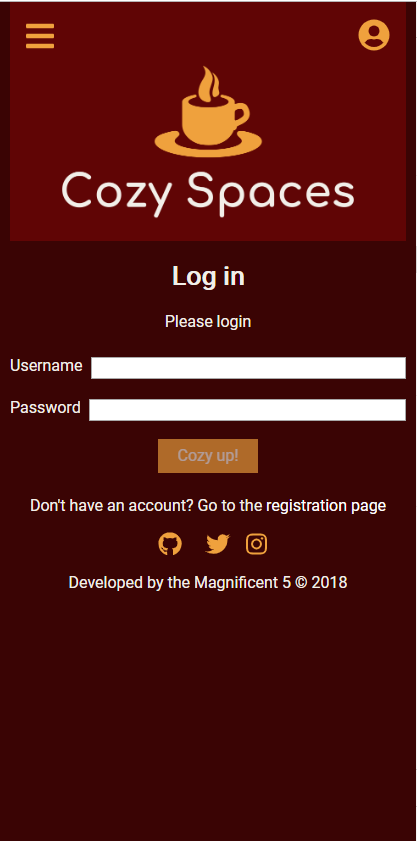This screenshot has width=417, height=841.
Task: Click the steam wisps above the cup
Action: [208, 83]
